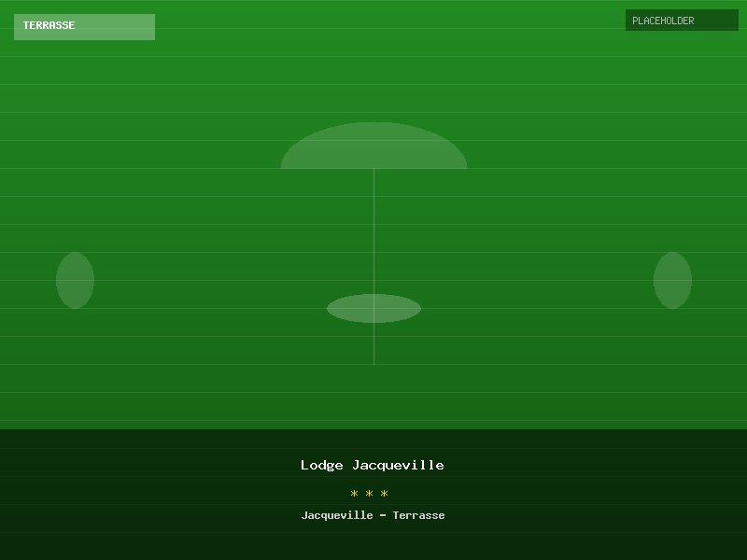Screen dimensions: 747x560
Task: Click the third yellow star
Action: [384, 494]
